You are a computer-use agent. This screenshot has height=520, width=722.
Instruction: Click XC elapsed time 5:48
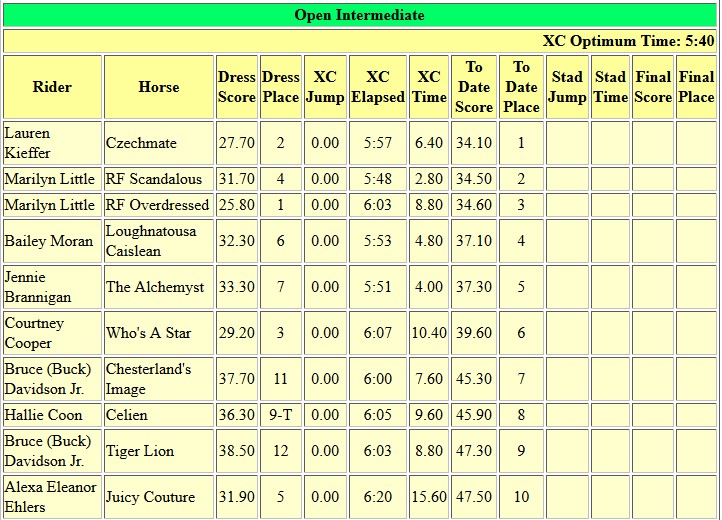[x=378, y=179]
